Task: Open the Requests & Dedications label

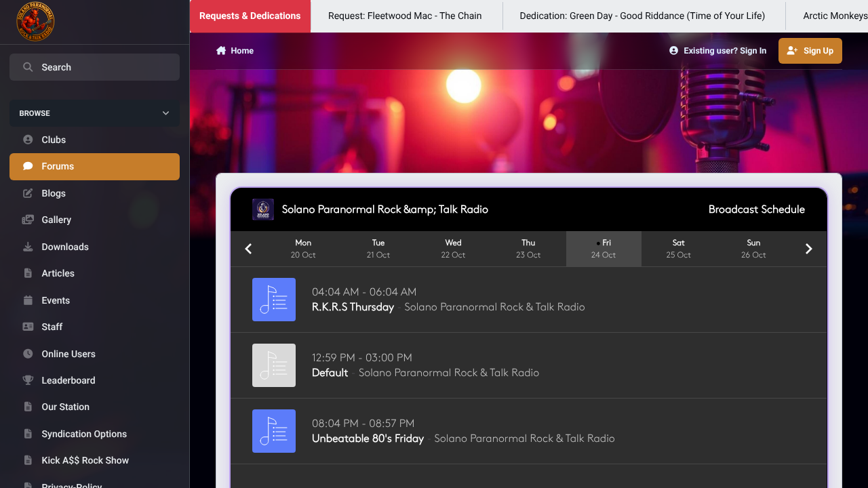Action: [250, 16]
